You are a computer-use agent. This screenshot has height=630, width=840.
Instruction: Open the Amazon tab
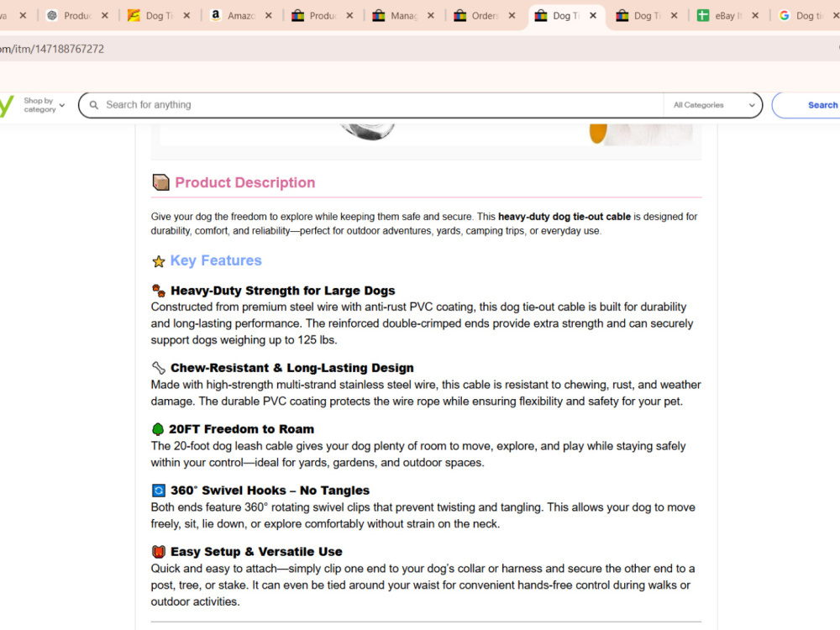(x=240, y=16)
